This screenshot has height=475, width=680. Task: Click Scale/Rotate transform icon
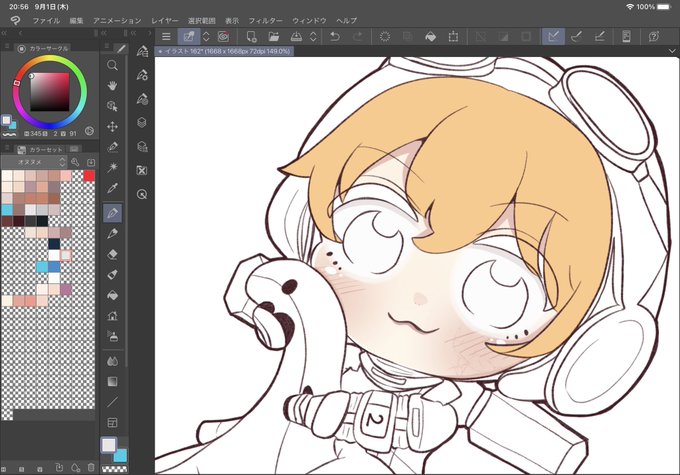[453, 36]
